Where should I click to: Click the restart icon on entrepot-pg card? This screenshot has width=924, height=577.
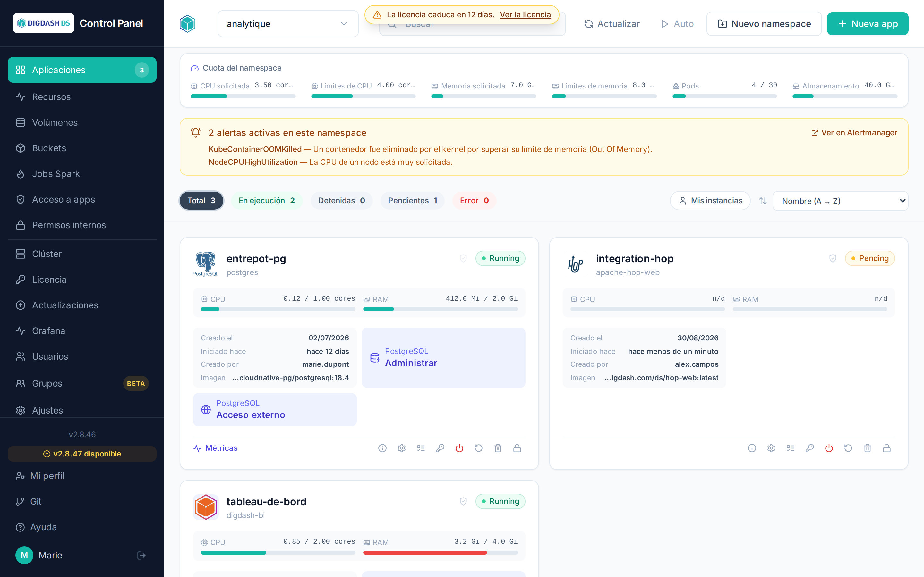[x=478, y=448]
